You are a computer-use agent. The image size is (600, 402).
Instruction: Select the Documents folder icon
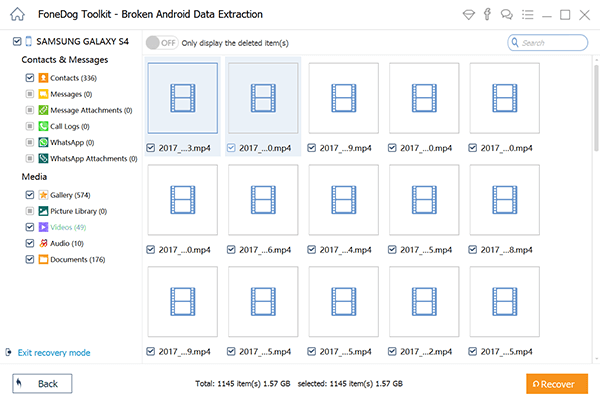(x=43, y=259)
